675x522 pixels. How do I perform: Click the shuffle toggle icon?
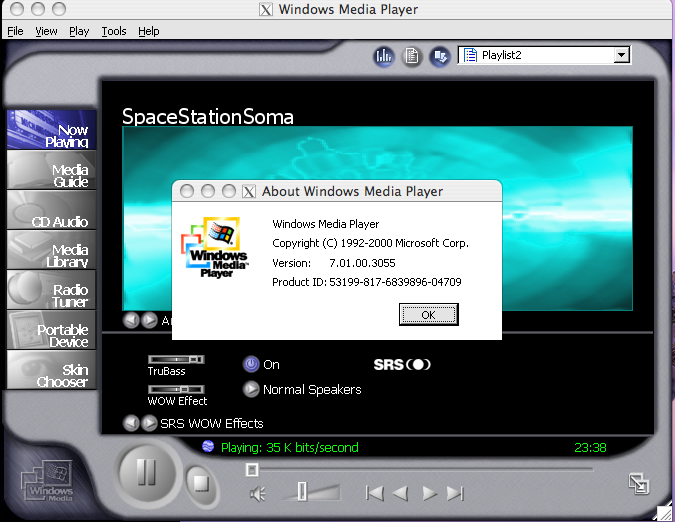(x=440, y=56)
